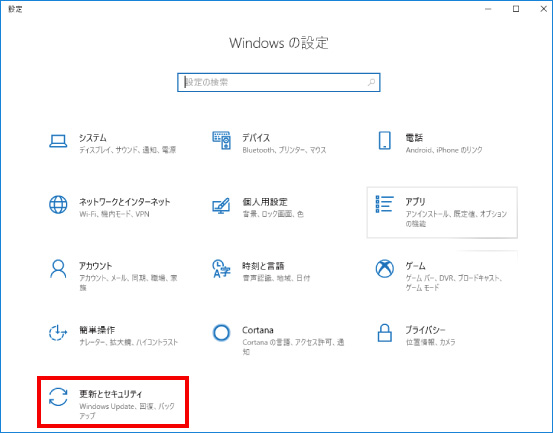Open the ネットワークとインターネット globe icon
Screen dimensions: 553x433
click(x=58, y=205)
